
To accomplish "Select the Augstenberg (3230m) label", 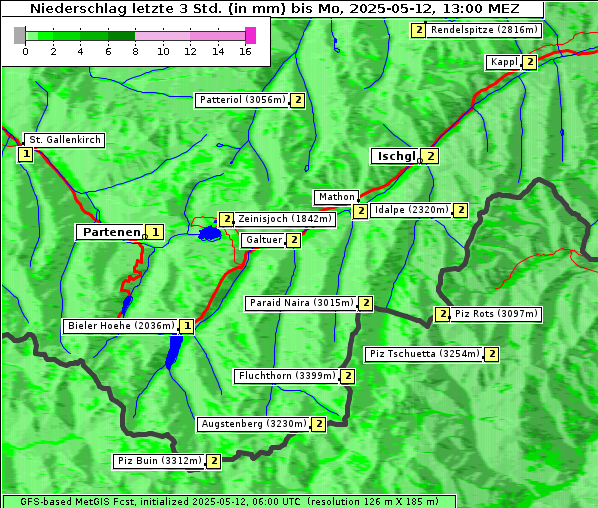I will pos(254,424).
